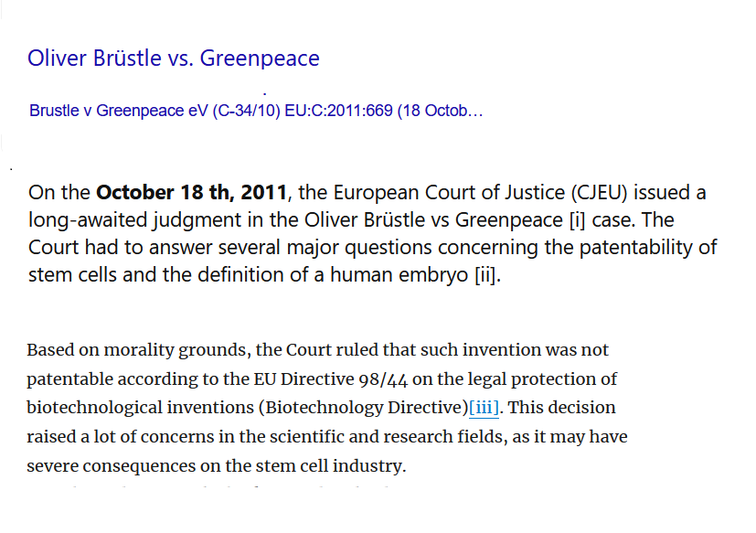Click the [ii] footnote marker after human embryo
Viewport: 756px width, 533px height.
(486, 275)
